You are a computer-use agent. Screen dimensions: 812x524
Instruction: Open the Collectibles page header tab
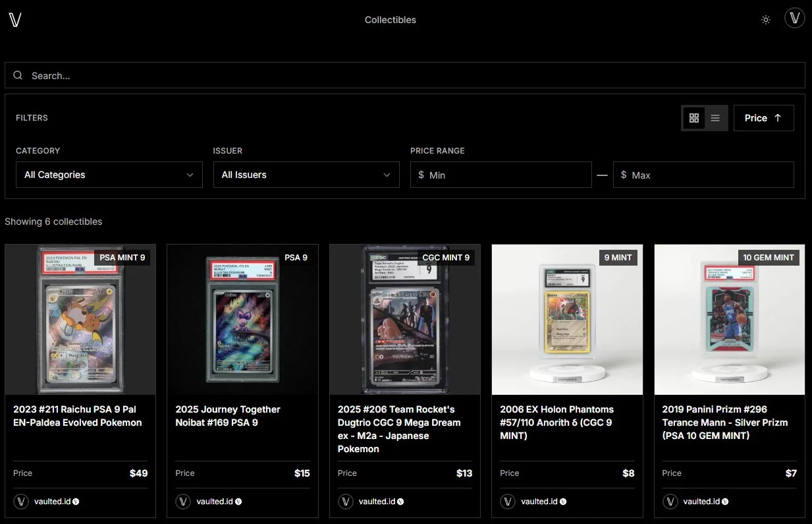(x=391, y=20)
